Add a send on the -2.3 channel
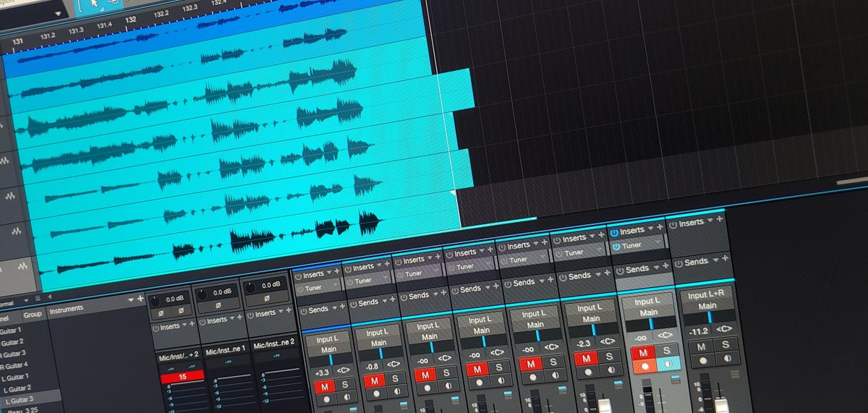 tap(607, 273)
